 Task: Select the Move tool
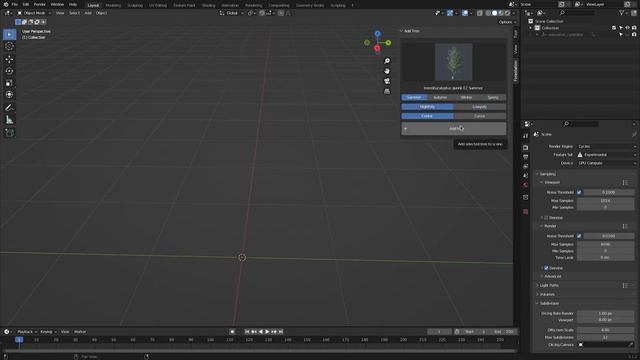click(9, 59)
